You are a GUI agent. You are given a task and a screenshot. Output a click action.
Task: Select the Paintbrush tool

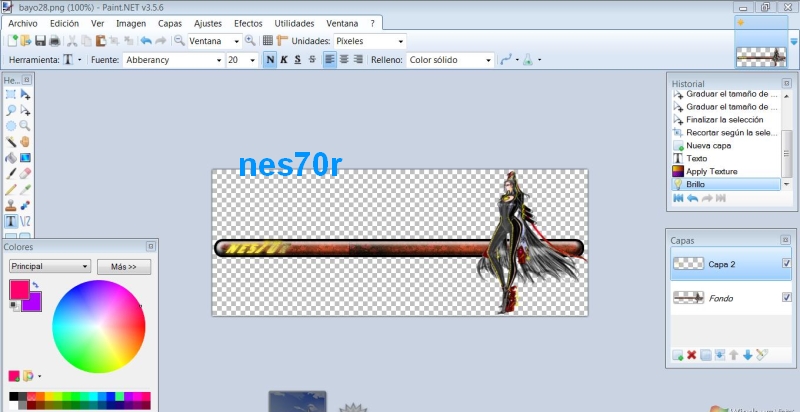[x=11, y=174]
